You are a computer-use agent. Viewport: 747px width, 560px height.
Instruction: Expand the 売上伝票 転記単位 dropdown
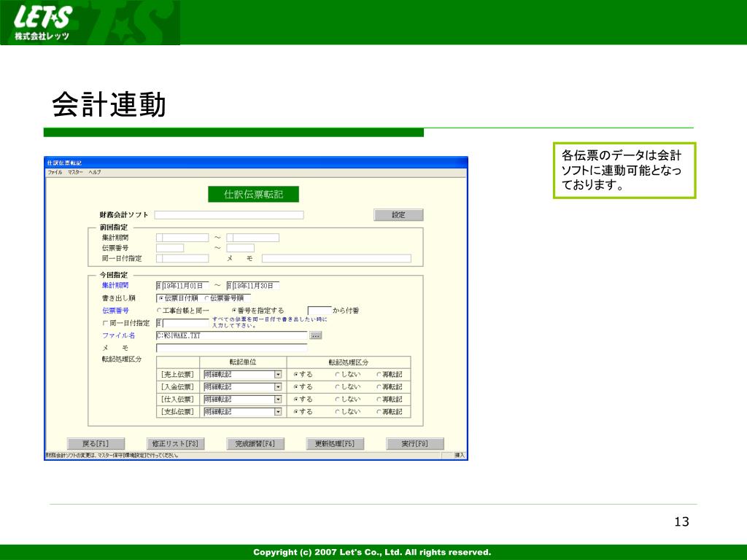click(x=278, y=374)
